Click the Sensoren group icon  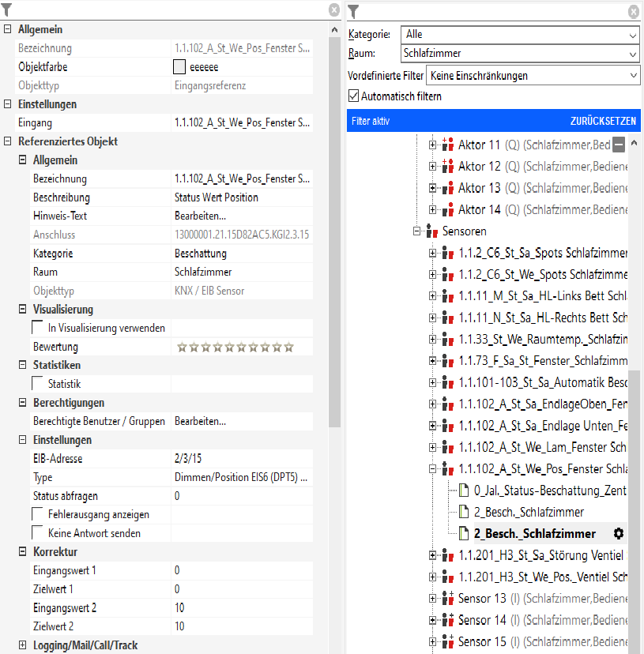pyautogui.click(x=432, y=231)
